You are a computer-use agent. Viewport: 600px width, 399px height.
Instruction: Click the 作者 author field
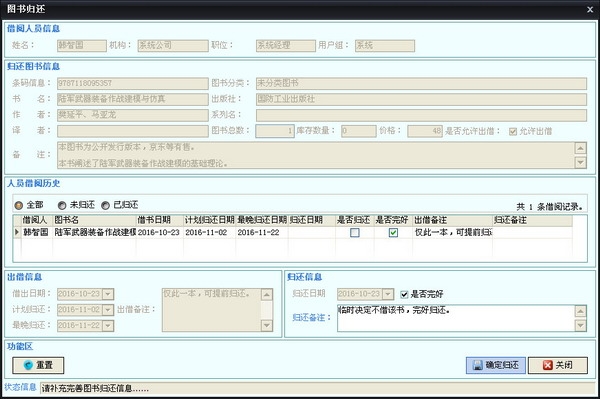[133, 115]
